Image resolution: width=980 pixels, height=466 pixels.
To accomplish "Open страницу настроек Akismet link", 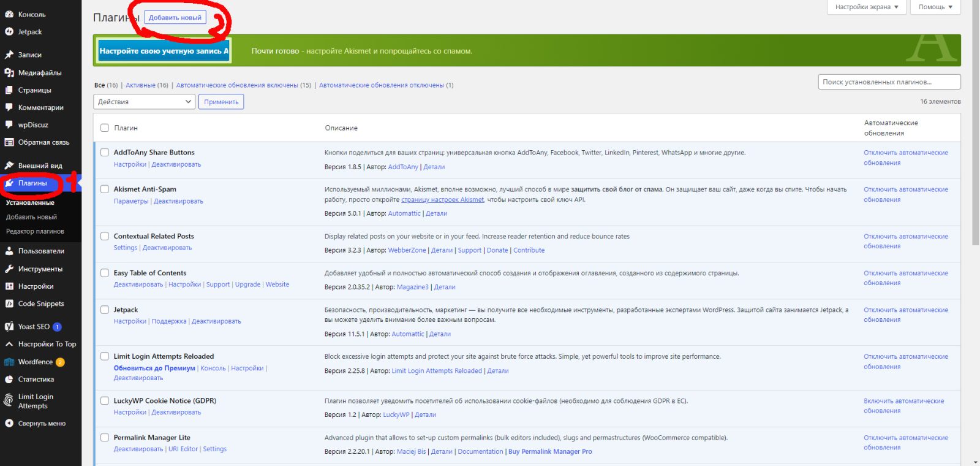I will [442, 199].
